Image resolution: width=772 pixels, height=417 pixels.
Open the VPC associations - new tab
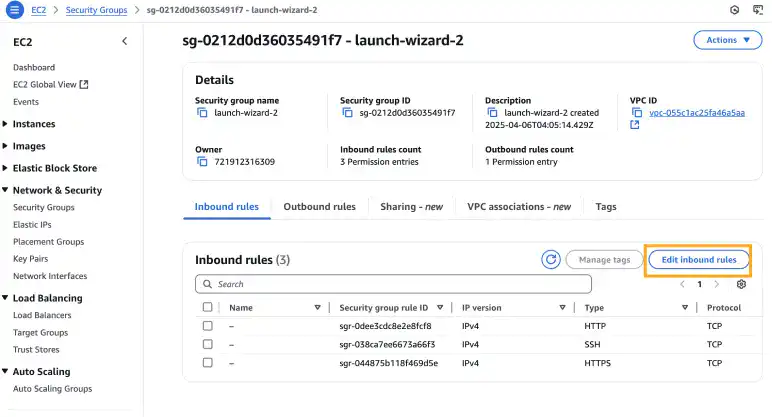pos(519,207)
